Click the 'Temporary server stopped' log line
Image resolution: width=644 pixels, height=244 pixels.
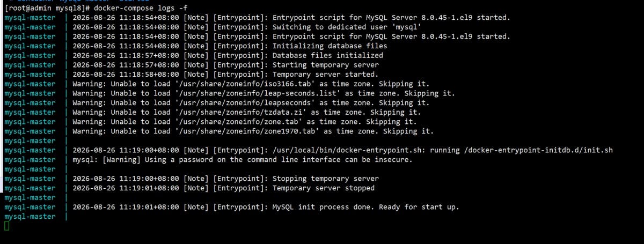[324, 188]
